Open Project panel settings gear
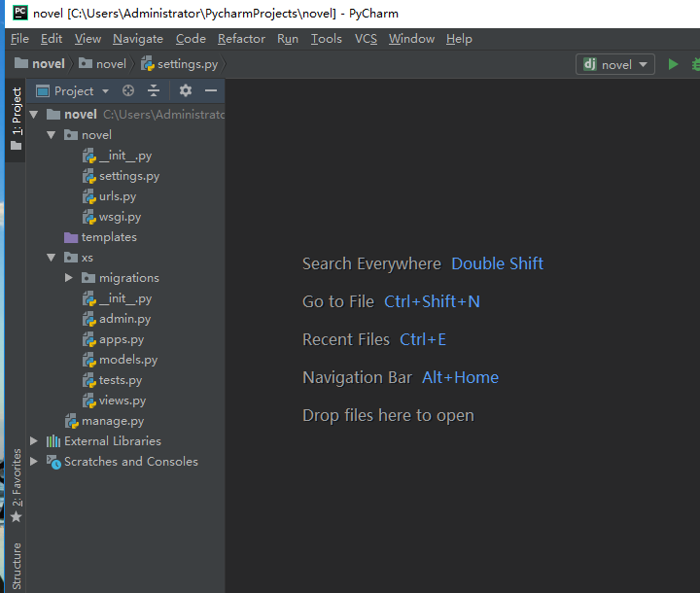Viewport: 700px width, 593px height. click(x=186, y=90)
